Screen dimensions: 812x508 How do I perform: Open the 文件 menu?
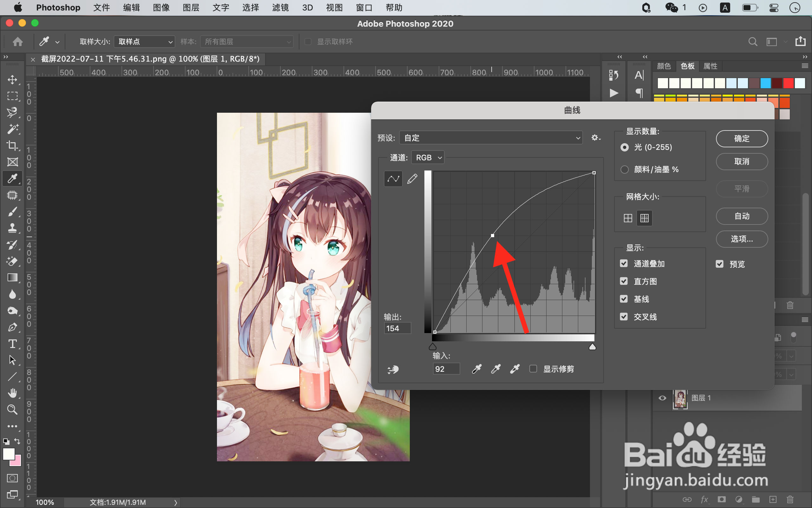pyautogui.click(x=101, y=8)
